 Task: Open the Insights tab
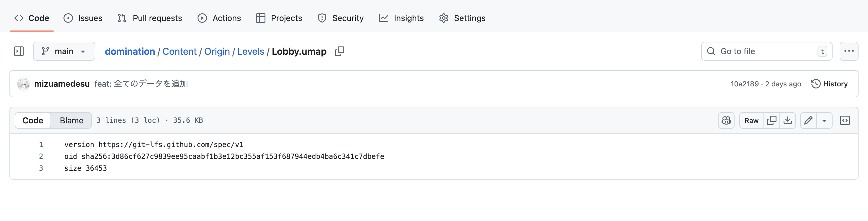tap(401, 18)
